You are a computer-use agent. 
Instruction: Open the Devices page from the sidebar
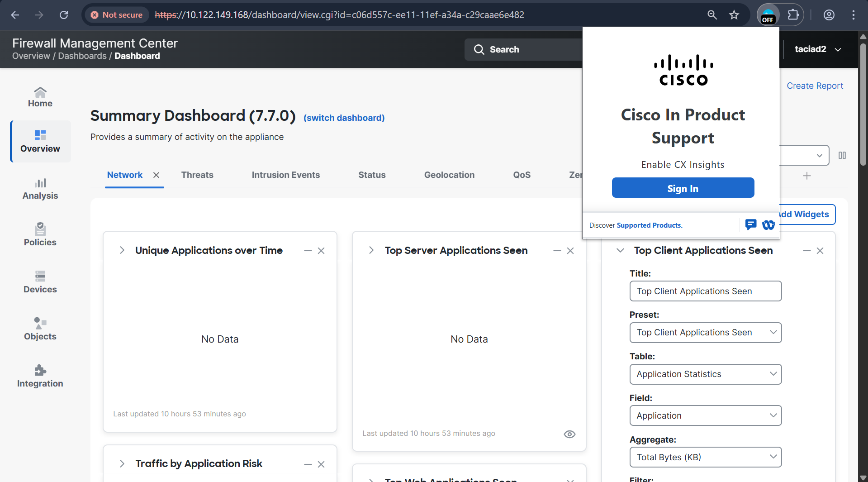tap(40, 282)
